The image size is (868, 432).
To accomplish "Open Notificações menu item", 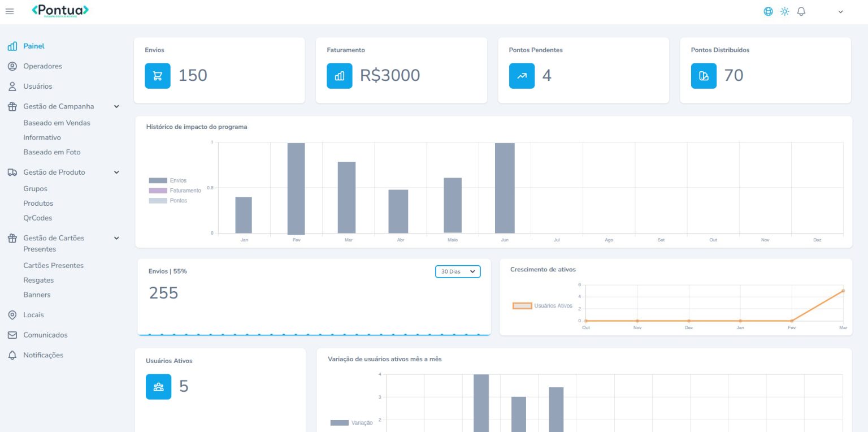I will (44, 355).
